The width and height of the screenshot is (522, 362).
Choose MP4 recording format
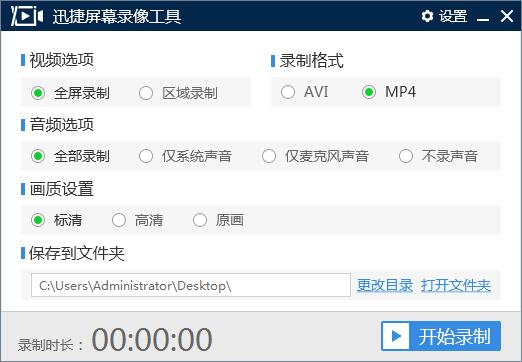click(389, 92)
